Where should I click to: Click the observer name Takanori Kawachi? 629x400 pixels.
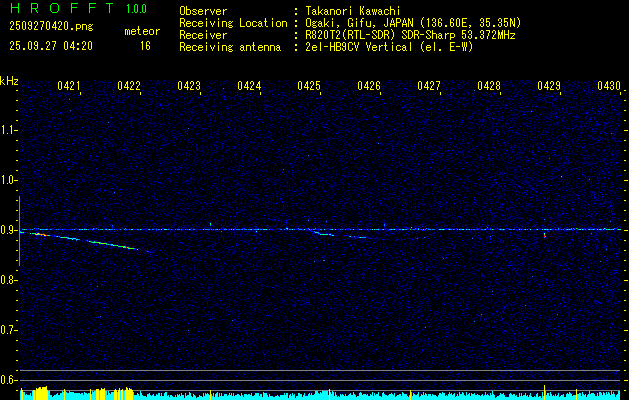click(x=354, y=11)
